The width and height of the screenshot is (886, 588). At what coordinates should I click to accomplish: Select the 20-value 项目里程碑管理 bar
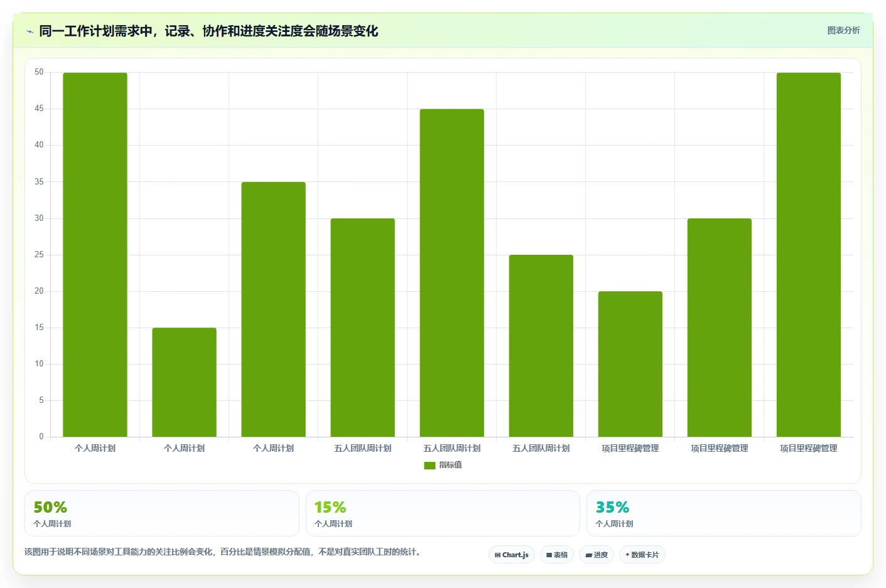pyautogui.click(x=630, y=364)
